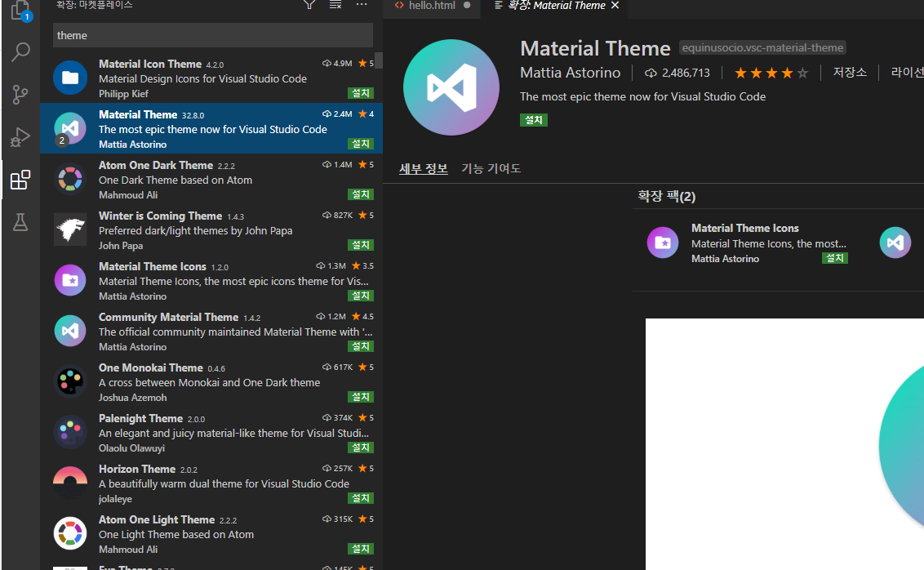Screen dimensions: 924x570
Task: Click the Winter is Coming wolf icon
Action: (70, 229)
